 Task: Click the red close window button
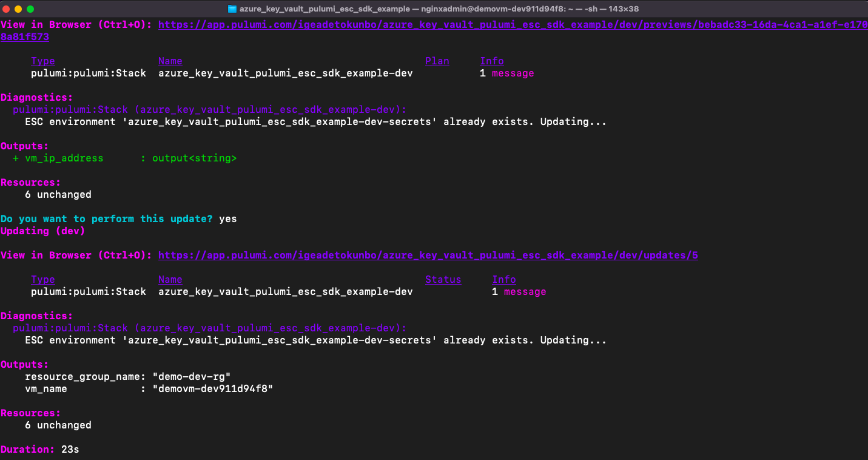tap(7, 9)
